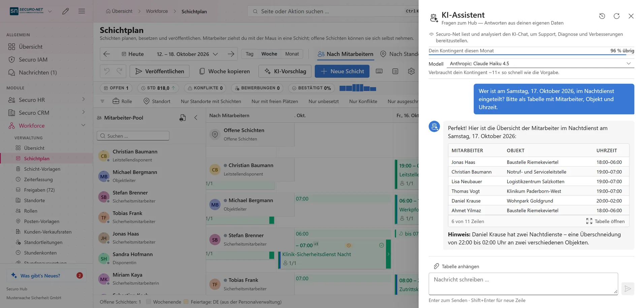644x308 pixels.
Task: Click the blue workload bar chart after BESTÄTIGT
Action: point(357,88)
